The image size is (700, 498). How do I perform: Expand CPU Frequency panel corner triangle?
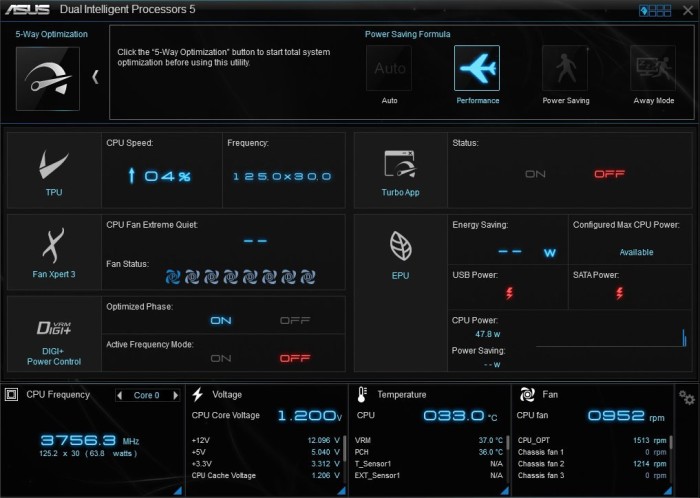(x=178, y=490)
